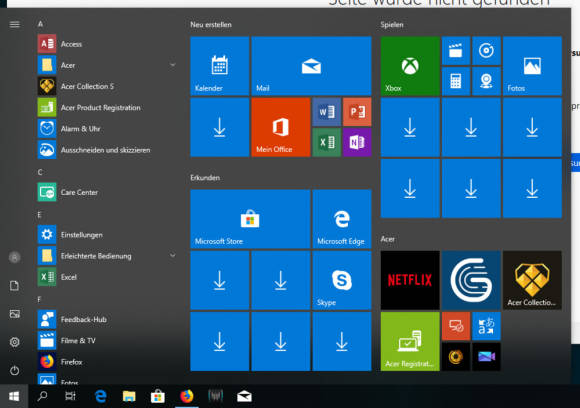Click the small Groove Music tile
The width and height of the screenshot is (580, 408).
[x=486, y=50]
